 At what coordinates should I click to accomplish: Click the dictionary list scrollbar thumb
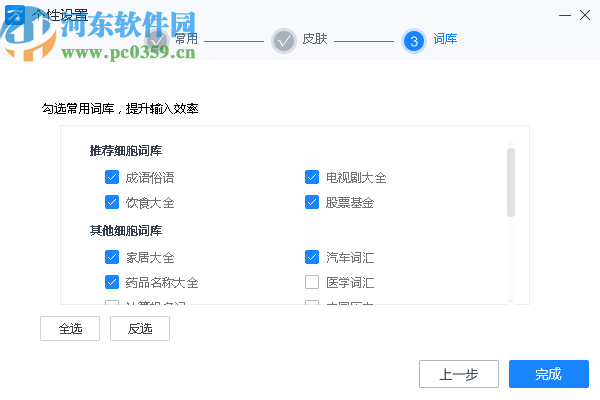(511, 183)
